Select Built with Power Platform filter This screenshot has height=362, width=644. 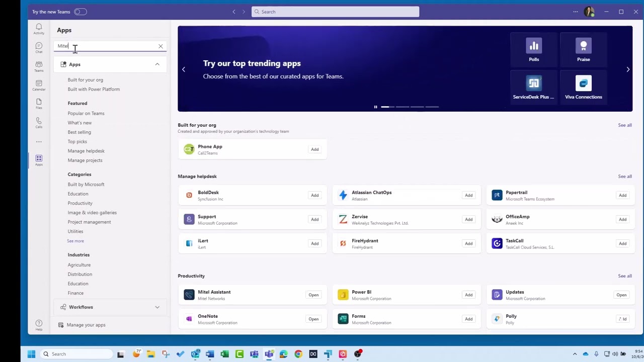tap(94, 89)
